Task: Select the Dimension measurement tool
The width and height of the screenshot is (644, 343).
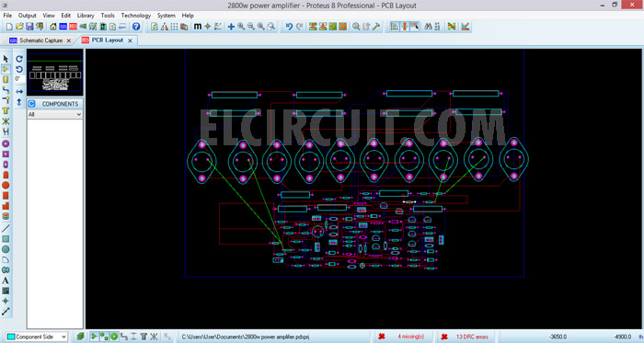Action: tap(6, 312)
